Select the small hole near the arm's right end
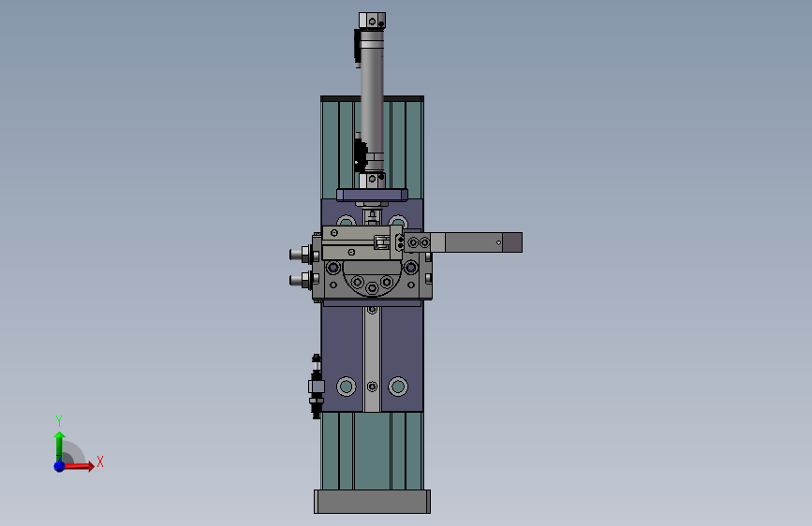812x526 pixels. (498, 242)
